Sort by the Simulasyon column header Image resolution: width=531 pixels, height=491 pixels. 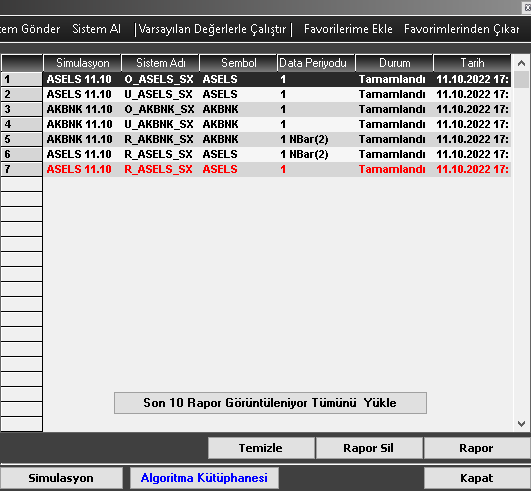coord(82,63)
